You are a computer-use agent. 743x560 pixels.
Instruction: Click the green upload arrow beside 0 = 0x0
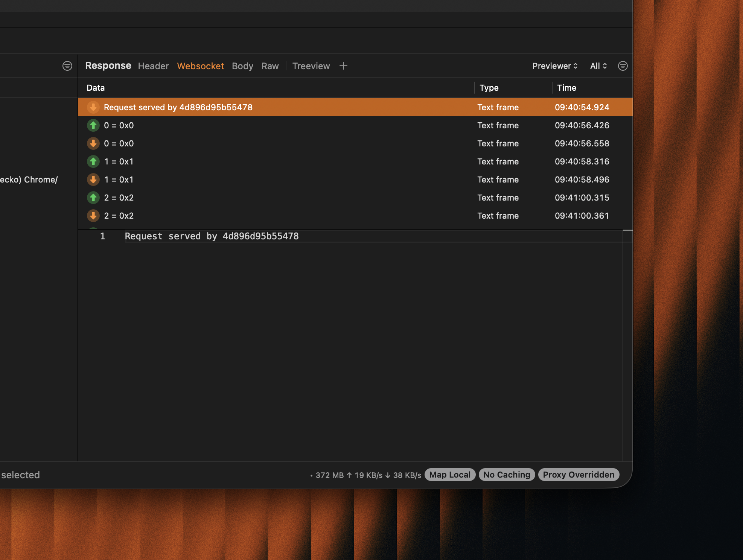[93, 125]
